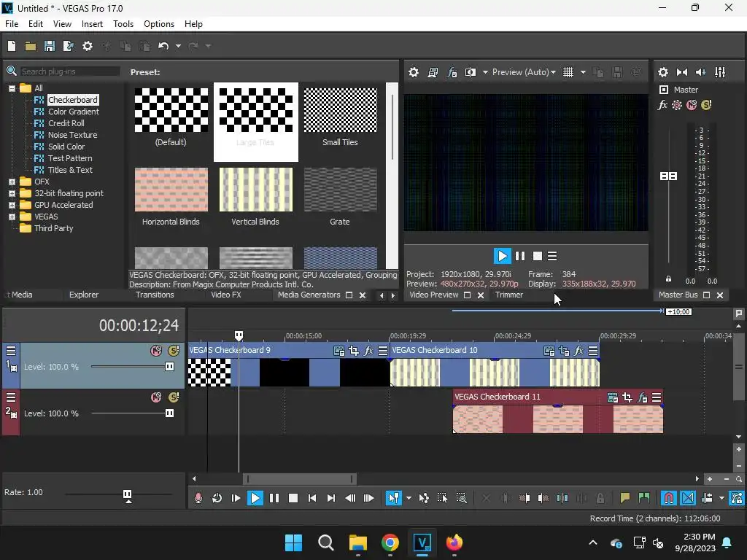Adjust the Master volume fader
747x560 pixels.
668,176
